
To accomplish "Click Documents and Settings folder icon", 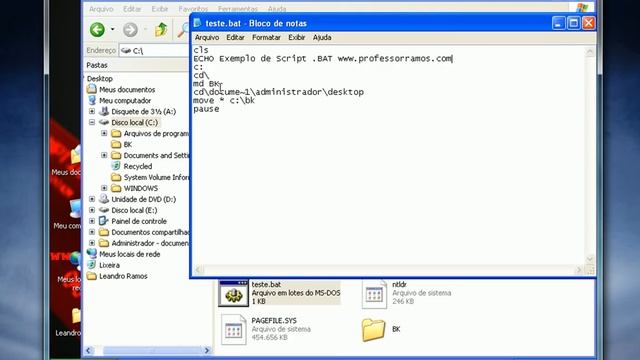I will click(x=116, y=155).
